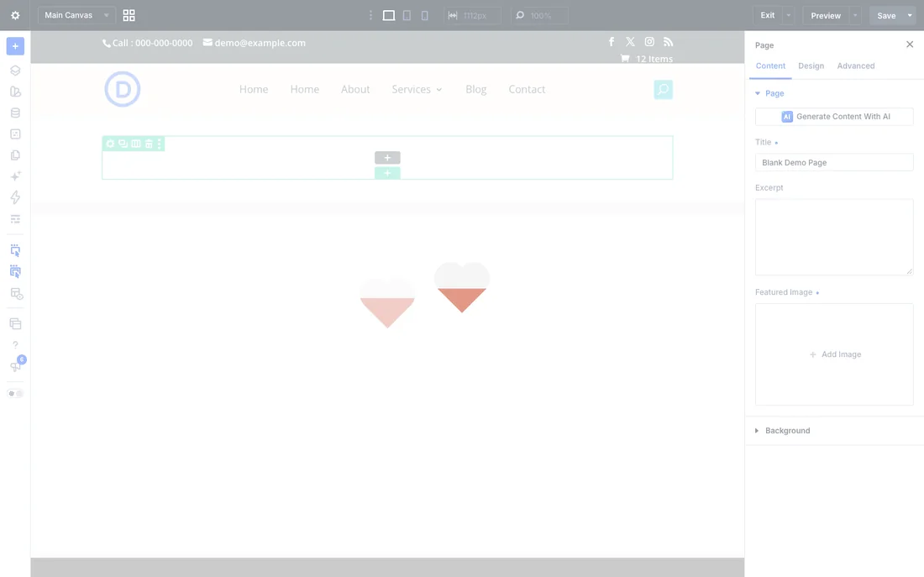Click the Save button
This screenshot has width=924, height=577.
point(886,15)
